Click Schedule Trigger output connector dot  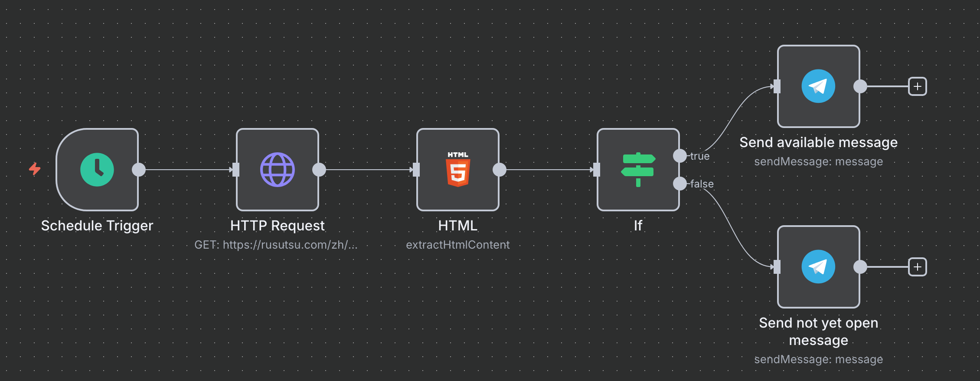(x=139, y=170)
